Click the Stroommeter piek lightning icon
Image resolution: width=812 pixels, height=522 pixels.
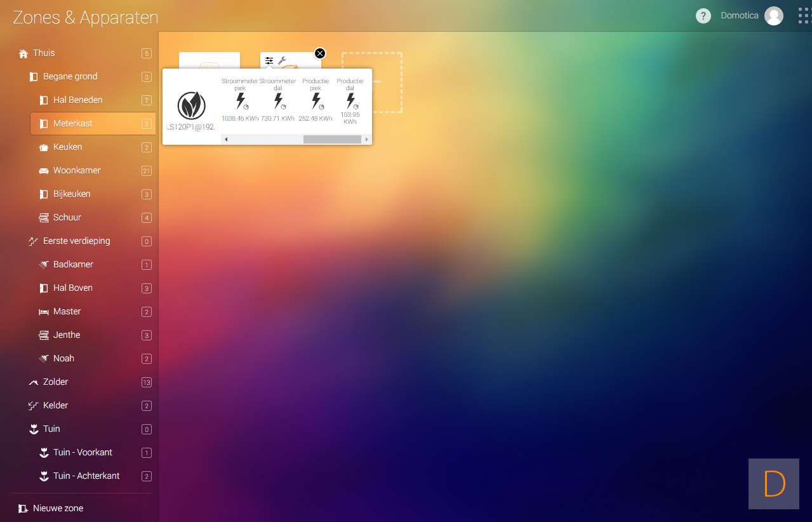241,102
